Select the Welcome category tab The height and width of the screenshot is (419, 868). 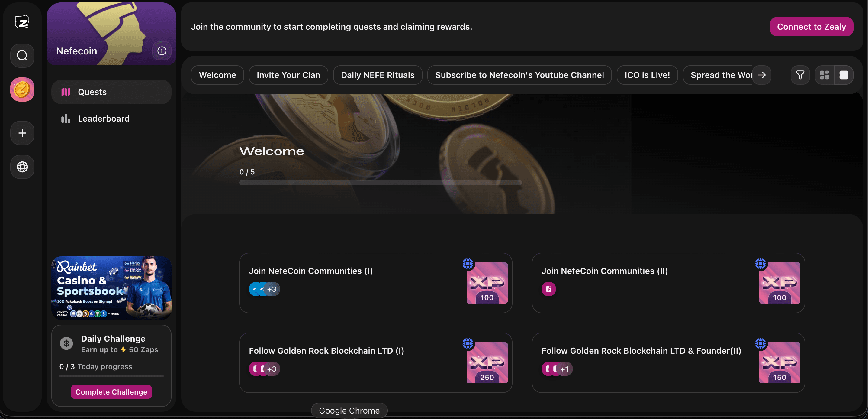(217, 75)
